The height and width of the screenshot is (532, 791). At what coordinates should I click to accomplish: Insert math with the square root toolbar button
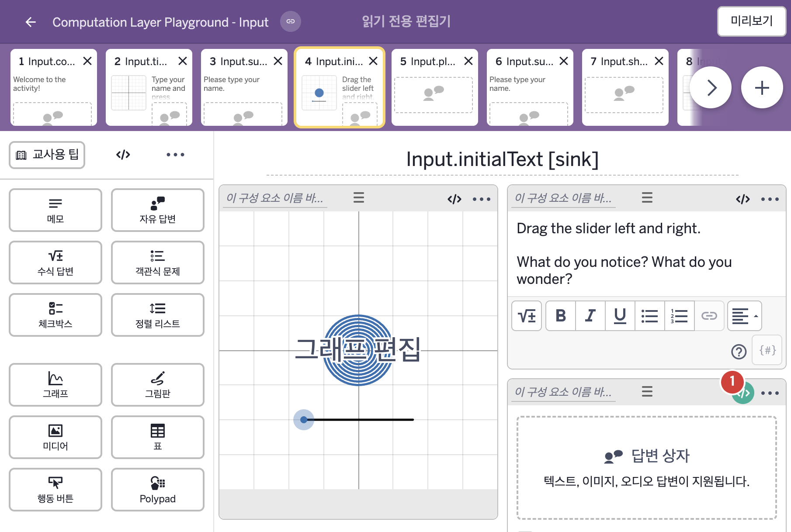click(x=527, y=316)
